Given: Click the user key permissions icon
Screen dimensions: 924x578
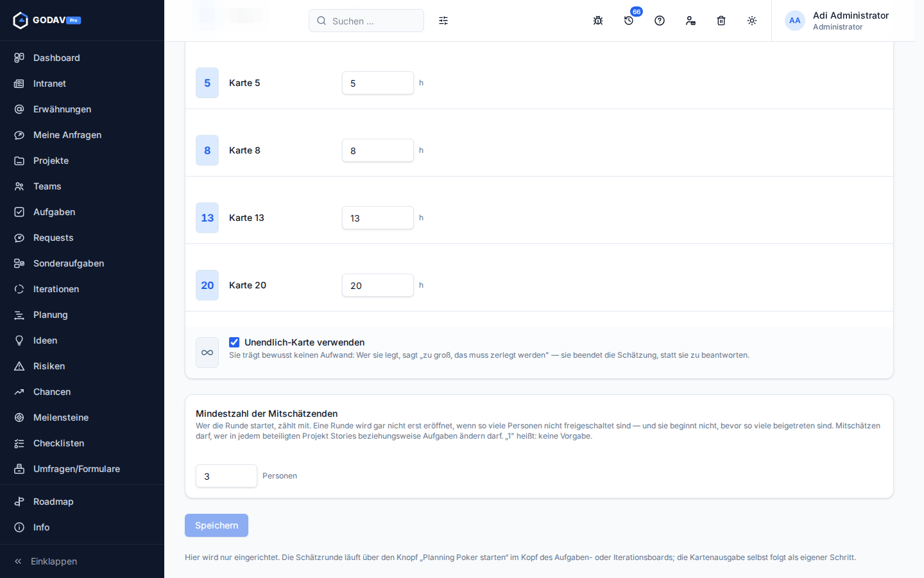Looking at the screenshot, I should click(x=690, y=21).
